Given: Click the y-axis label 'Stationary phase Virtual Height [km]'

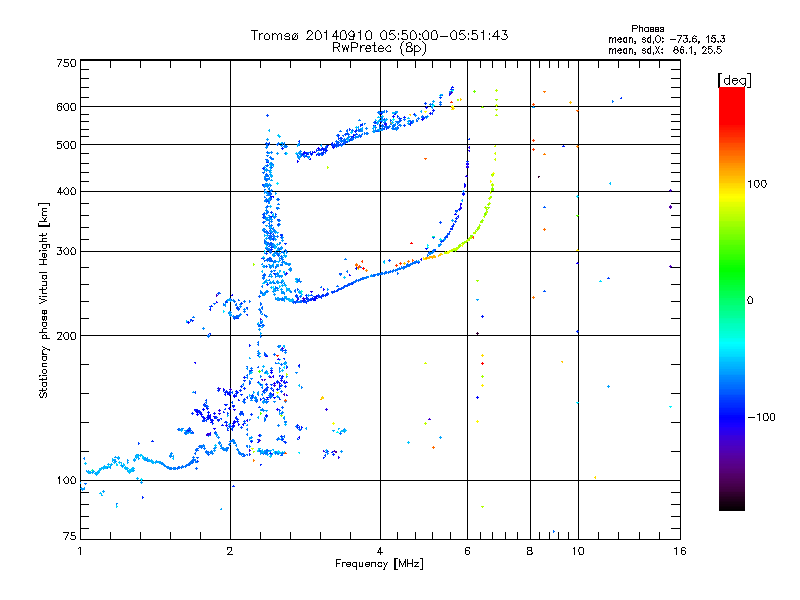Looking at the screenshot, I should tap(43, 300).
